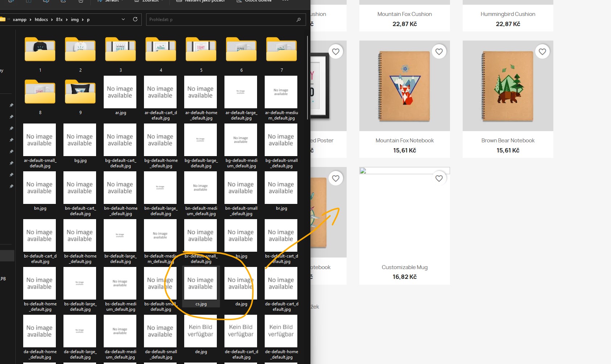Click a pin icon in the Quick Access sidebar
This screenshot has width=611, height=364.
point(11,105)
